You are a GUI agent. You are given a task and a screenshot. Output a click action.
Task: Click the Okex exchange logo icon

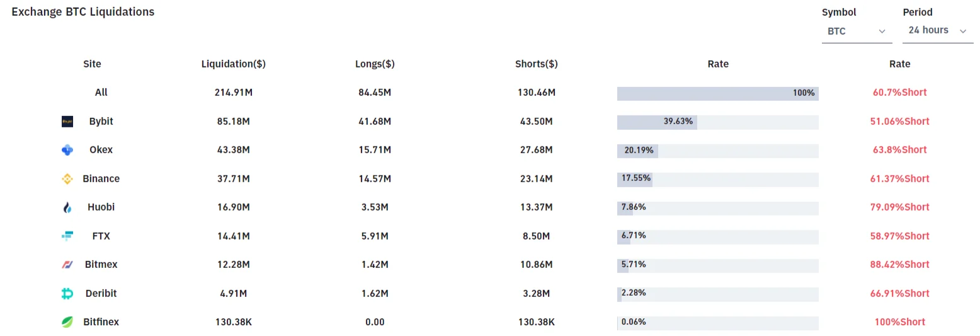(x=67, y=150)
